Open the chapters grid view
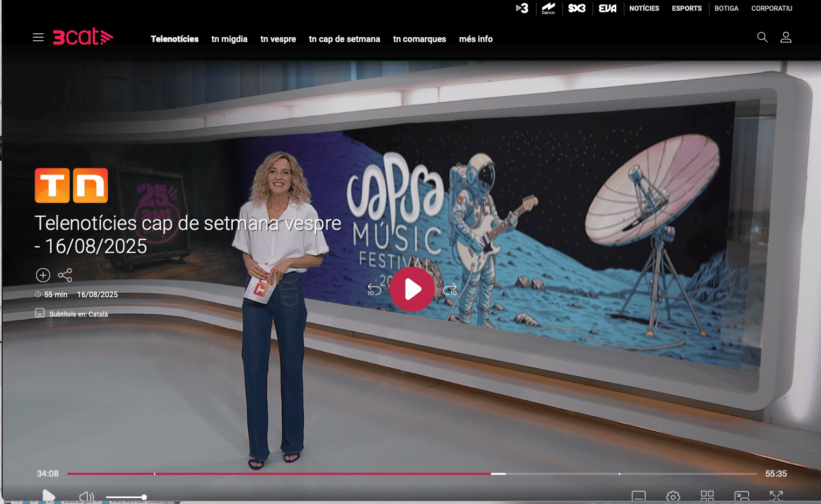This screenshot has width=821, height=504. (x=707, y=496)
